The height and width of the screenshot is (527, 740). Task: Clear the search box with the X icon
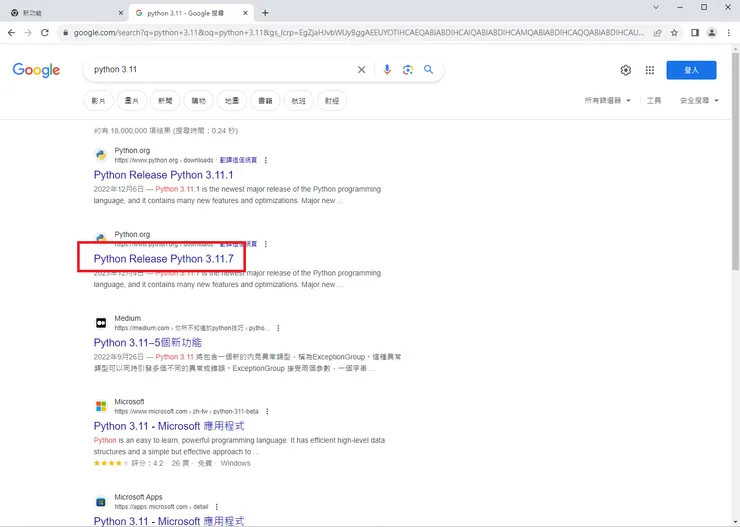362,70
